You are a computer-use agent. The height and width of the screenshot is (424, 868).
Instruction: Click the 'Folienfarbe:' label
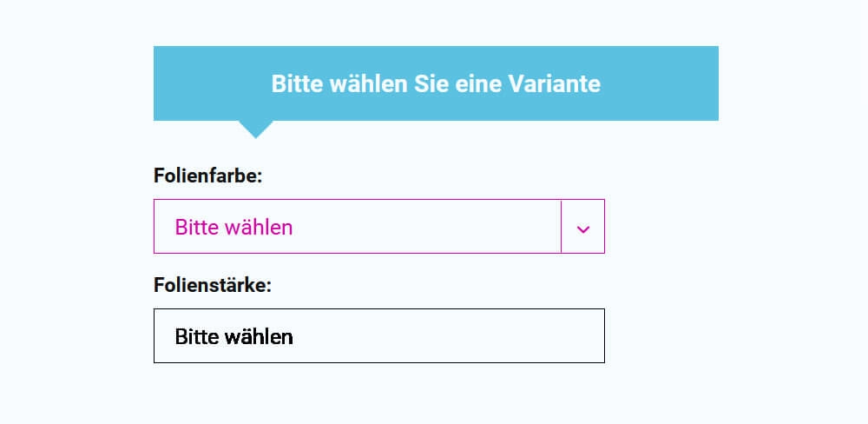207,176
